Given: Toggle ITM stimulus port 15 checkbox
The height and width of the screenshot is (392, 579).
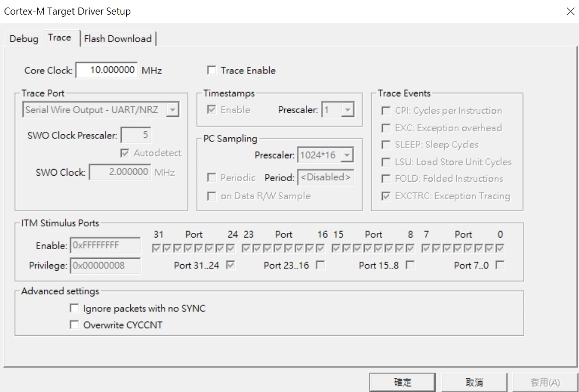Looking at the screenshot, I should [x=336, y=248].
